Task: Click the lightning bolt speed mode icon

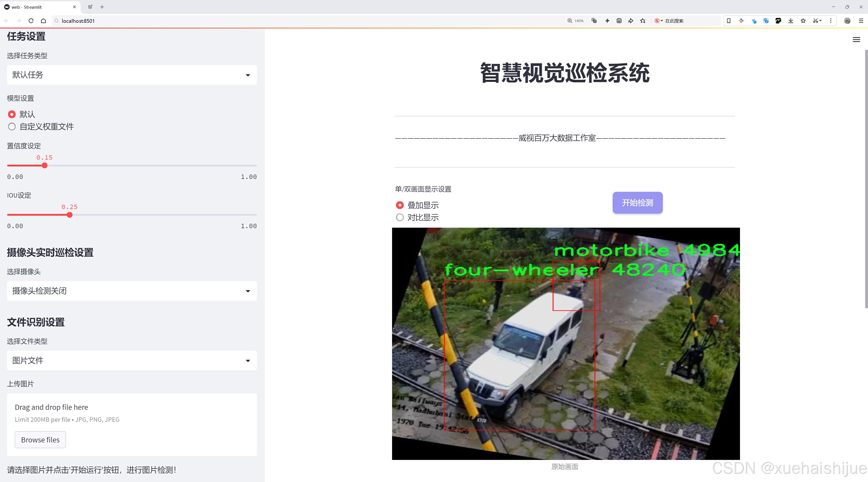Action: click(607, 21)
